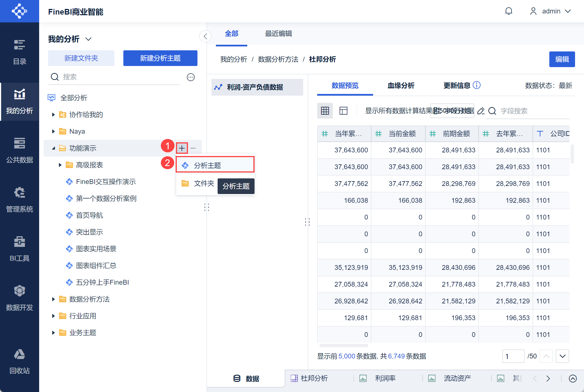This screenshot has height=392, width=584.
Task: Click the 编辑 button
Action: [x=562, y=59]
